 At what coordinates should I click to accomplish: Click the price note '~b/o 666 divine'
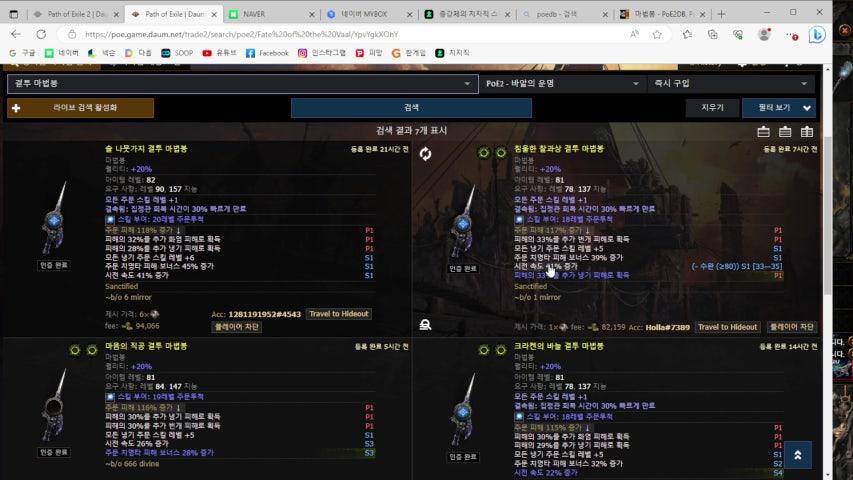click(132, 464)
